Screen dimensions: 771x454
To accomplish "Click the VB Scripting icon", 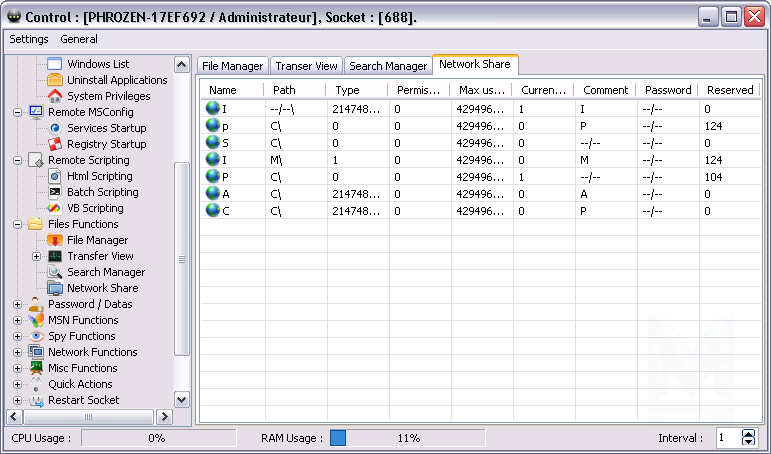I will [55, 208].
